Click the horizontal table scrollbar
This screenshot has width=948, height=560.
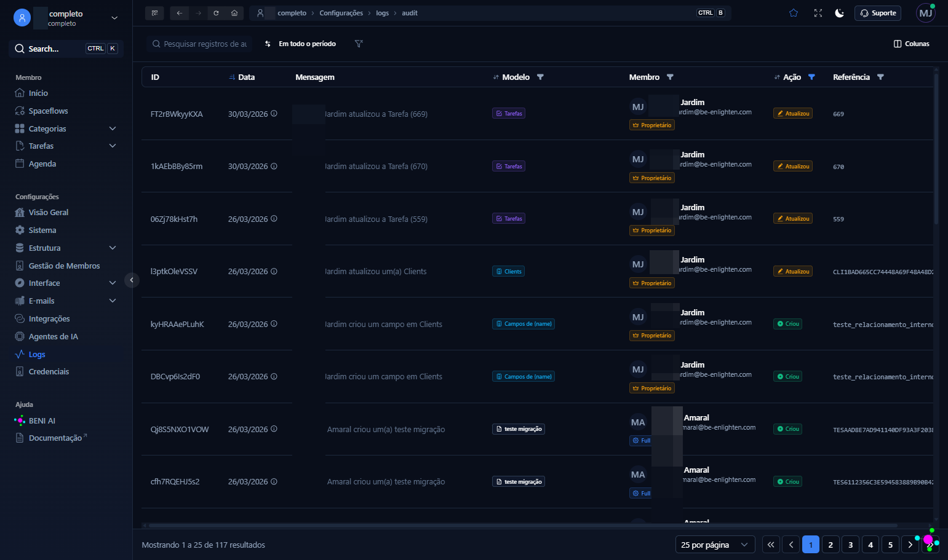[x=523, y=526]
